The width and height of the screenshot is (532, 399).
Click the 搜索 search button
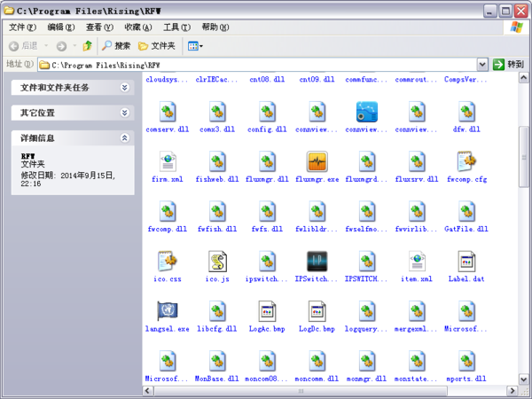(116, 46)
